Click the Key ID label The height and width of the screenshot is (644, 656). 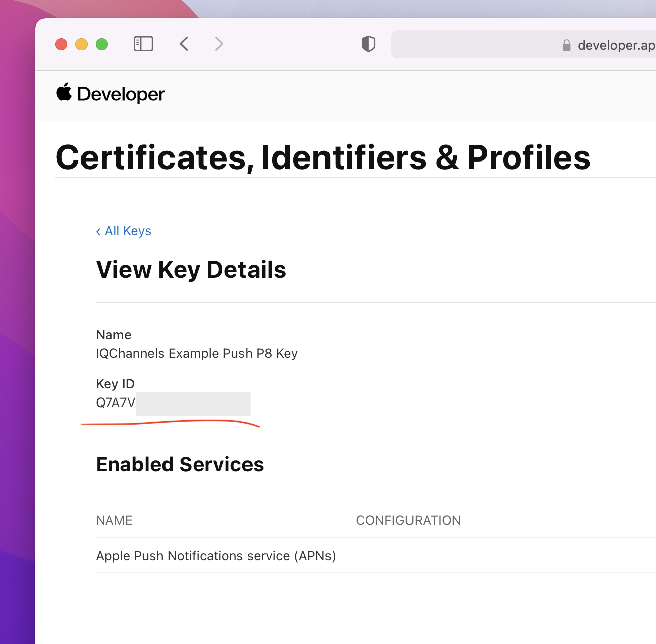pos(115,384)
